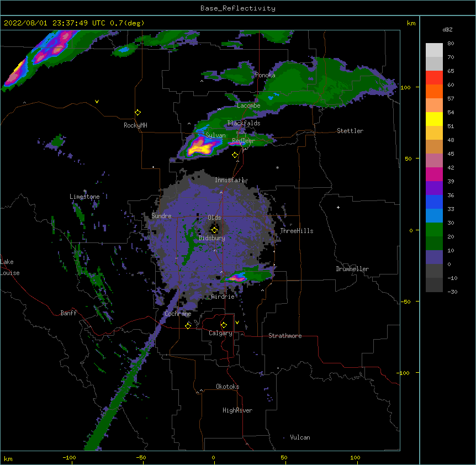The height and width of the screenshot is (465, 476).
Task: Click the km unit label at bottom left
Action: (8, 459)
